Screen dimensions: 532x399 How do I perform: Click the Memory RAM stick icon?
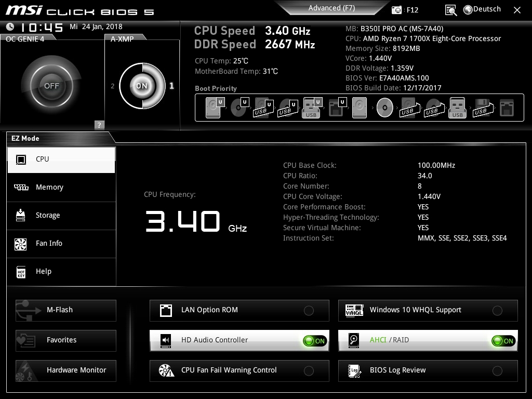tap(21, 187)
